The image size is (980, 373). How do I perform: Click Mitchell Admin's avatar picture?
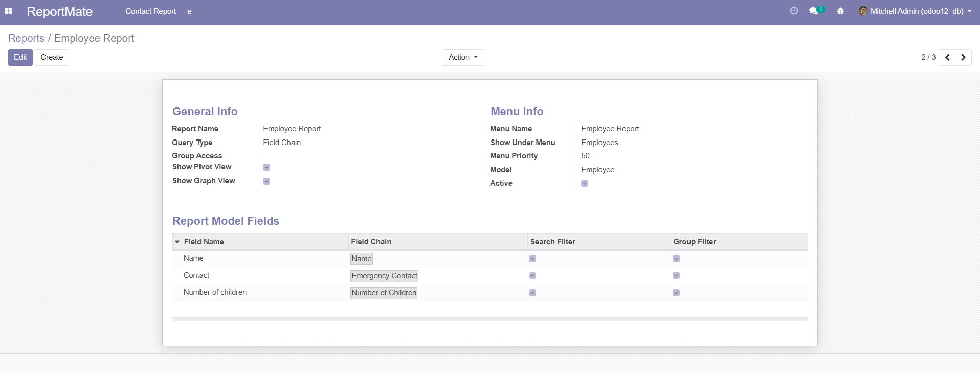coord(863,11)
